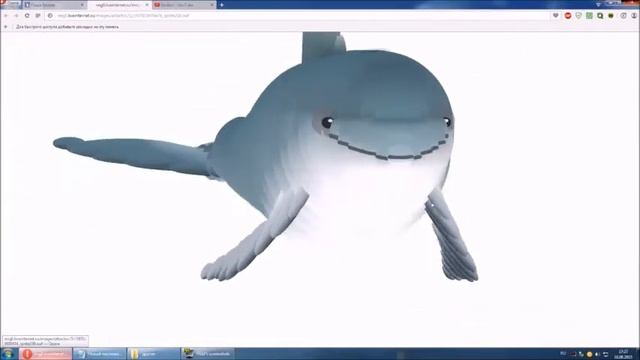Click the second-to-last toolbar icon on the right
This screenshot has height=360, width=640.
pos(623,16)
